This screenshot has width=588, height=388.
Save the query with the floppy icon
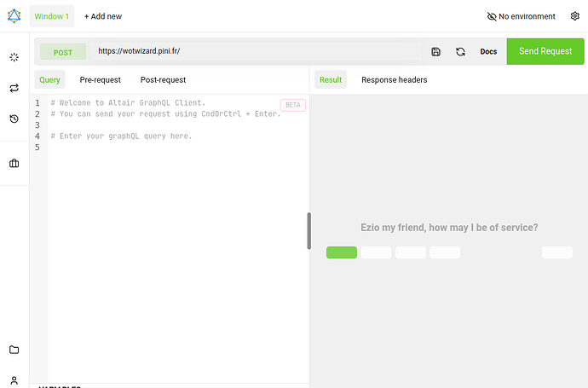click(x=435, y=51)
